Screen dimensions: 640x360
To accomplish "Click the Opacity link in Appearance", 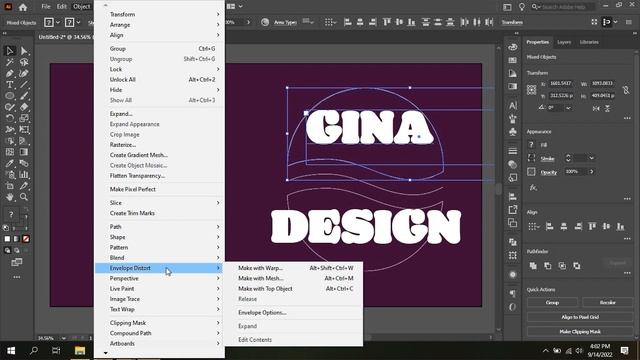I will tap(549, 172).
